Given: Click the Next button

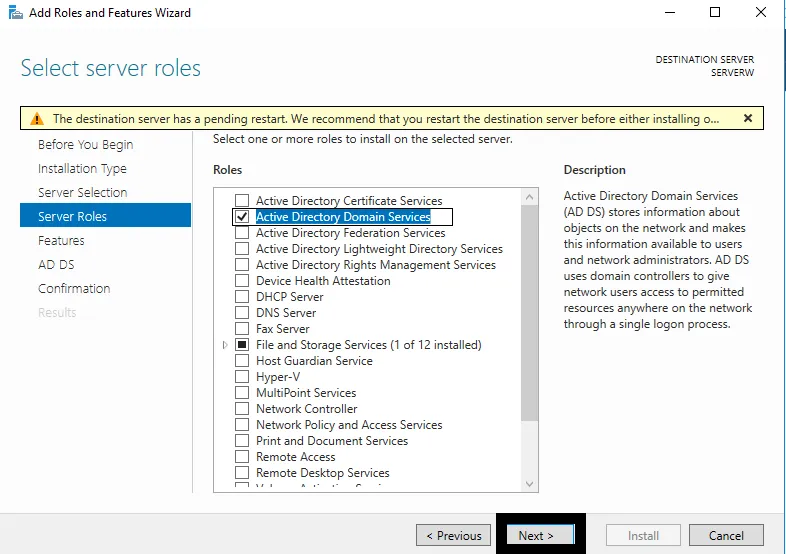Looking at the screenshot, I should click(x=540, y=535).
